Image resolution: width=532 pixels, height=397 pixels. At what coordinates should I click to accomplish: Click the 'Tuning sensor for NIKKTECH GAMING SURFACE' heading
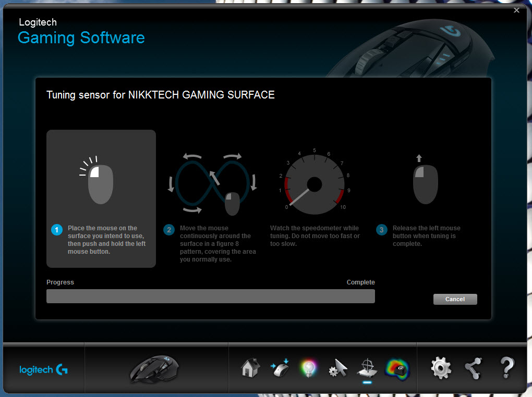coord(161,95)
